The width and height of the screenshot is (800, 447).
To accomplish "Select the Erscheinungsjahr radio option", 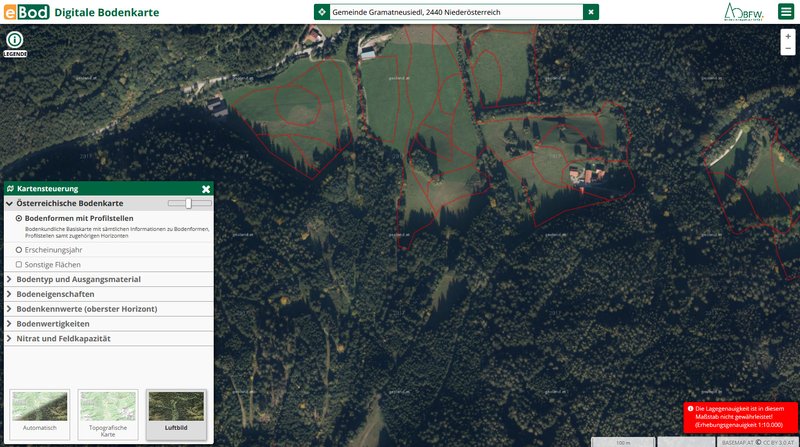I will tap(19, 249).
